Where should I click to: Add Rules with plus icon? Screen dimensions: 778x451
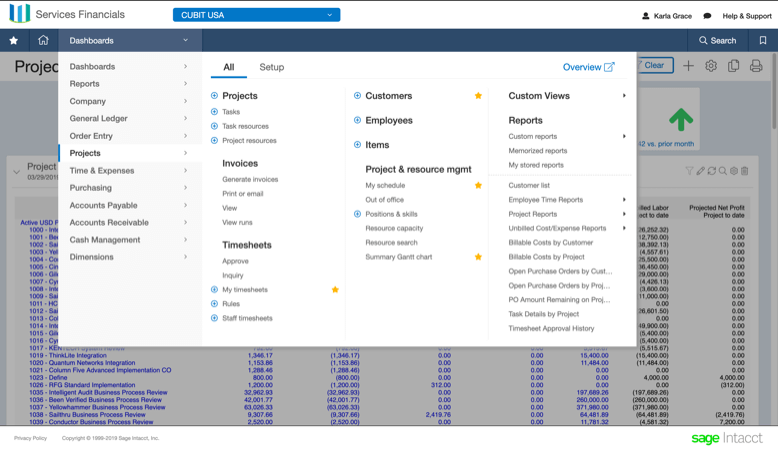click(x=214, y=304)
